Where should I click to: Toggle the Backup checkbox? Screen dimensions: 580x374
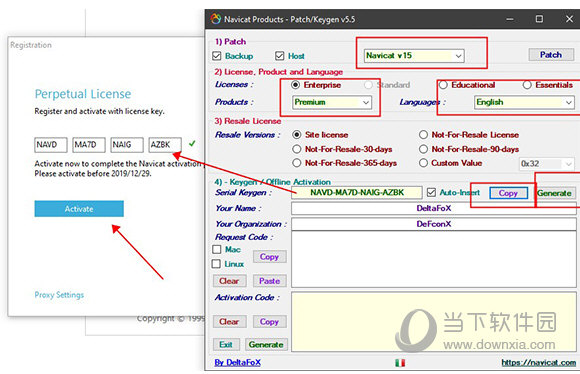pos(217,56)
